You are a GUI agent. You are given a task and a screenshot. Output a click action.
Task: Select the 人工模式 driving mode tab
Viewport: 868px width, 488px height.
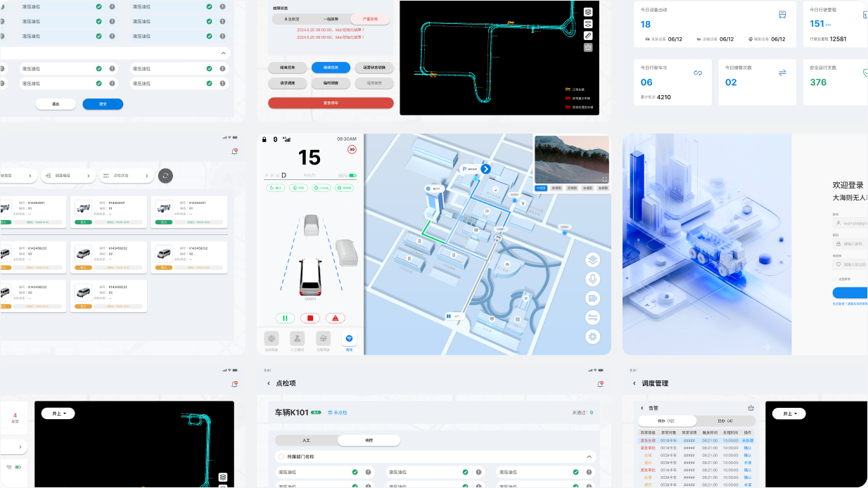pyautogui.click(x=298, y=341)
